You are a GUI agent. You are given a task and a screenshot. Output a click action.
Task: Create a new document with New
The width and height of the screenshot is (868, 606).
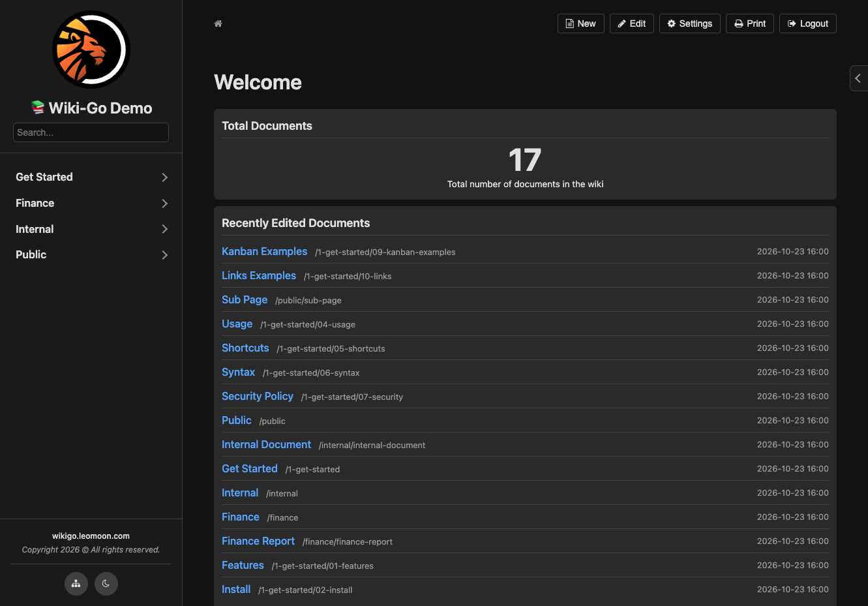(x=581, y=23)
